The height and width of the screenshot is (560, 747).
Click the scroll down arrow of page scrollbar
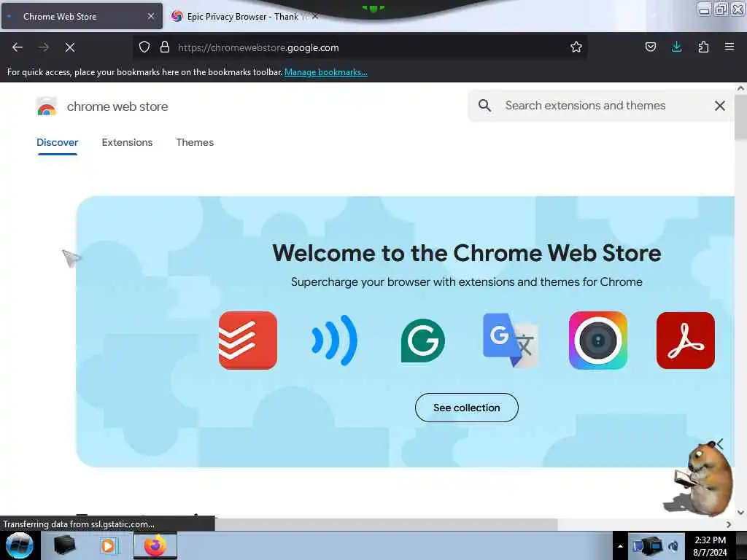pos(740,513)
